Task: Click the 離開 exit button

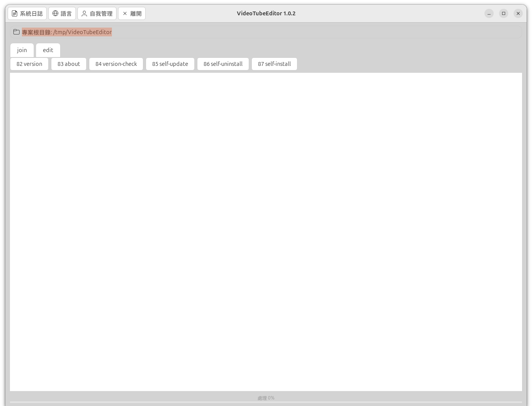Action: [x=132, y=13]
